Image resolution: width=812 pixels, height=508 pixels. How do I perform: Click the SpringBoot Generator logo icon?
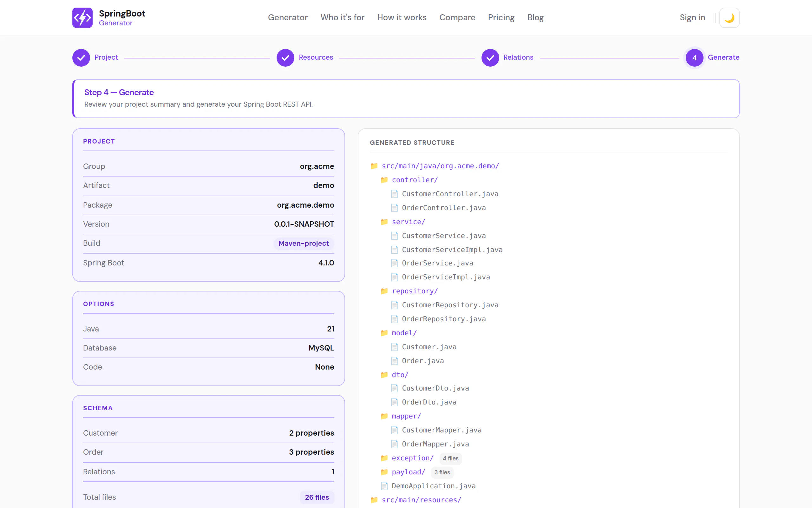coord(82,17)
